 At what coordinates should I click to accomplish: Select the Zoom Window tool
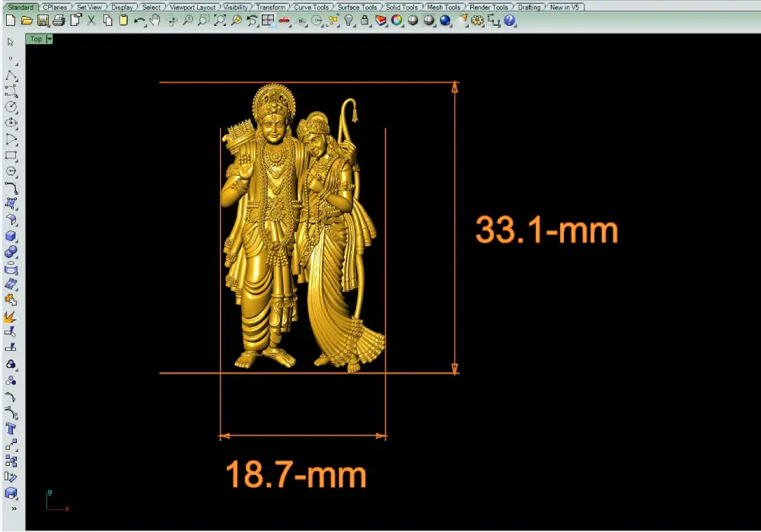[x=203, y=21]
